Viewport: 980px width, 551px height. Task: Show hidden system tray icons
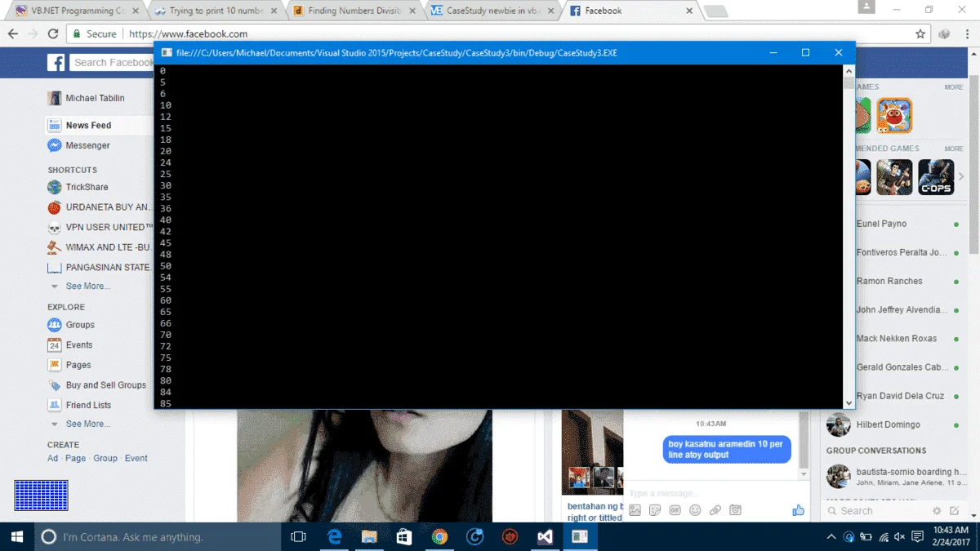click(x=831, y=537)
